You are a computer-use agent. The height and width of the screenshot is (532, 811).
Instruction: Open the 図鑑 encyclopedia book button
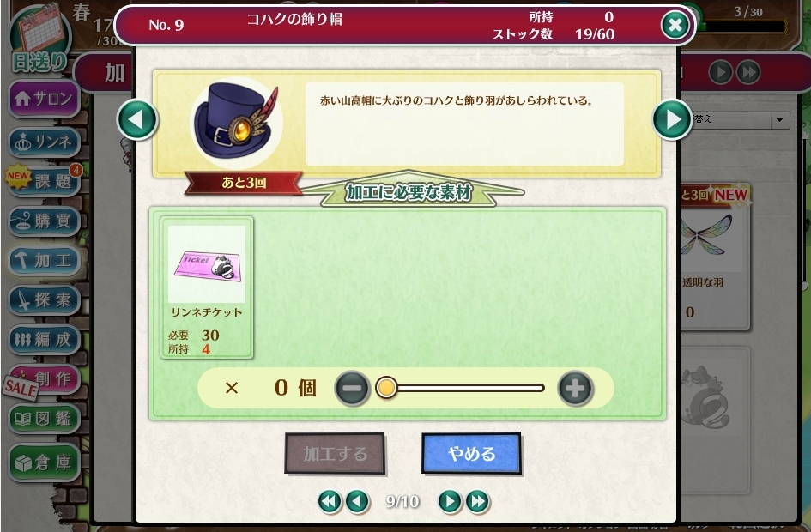(x=44, y=418)
